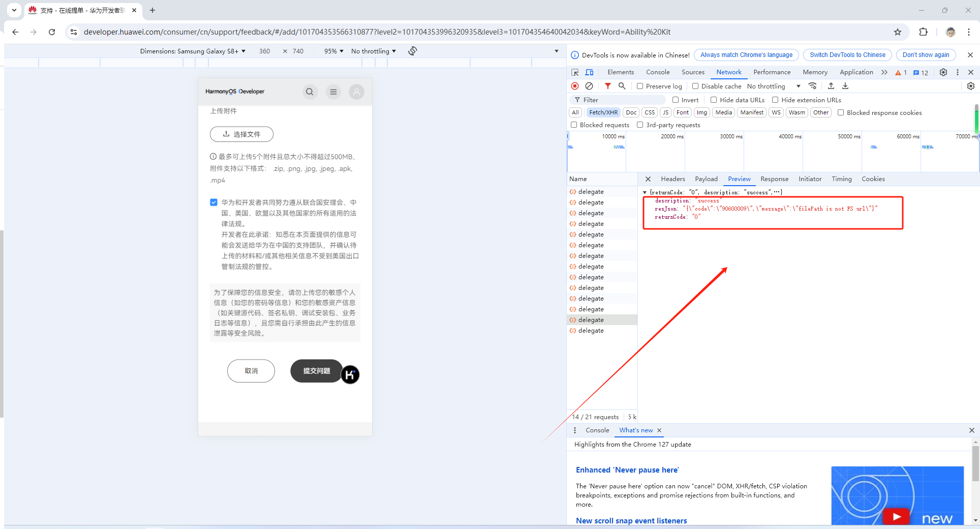Toggle device toolbar icon in DevTools
The height and width of the screenshot is (529, 980).
[x=589, y=72]
